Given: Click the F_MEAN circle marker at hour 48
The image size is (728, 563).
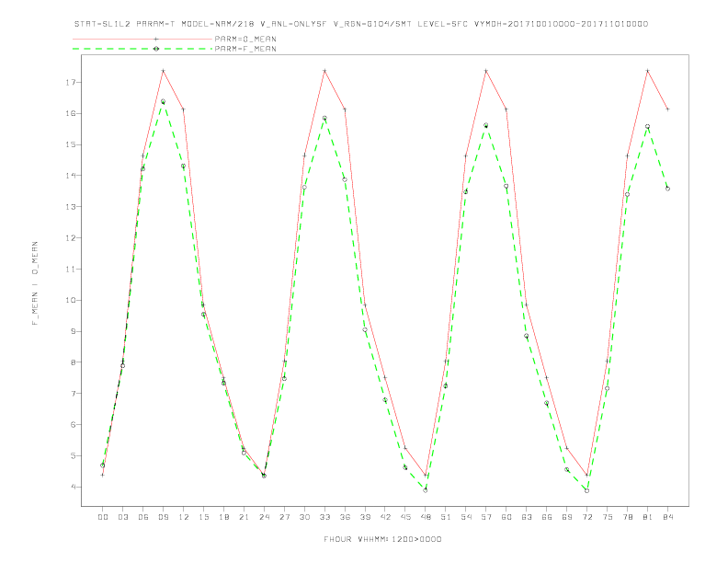Looking at the screenshot, I should pos(426,490).
